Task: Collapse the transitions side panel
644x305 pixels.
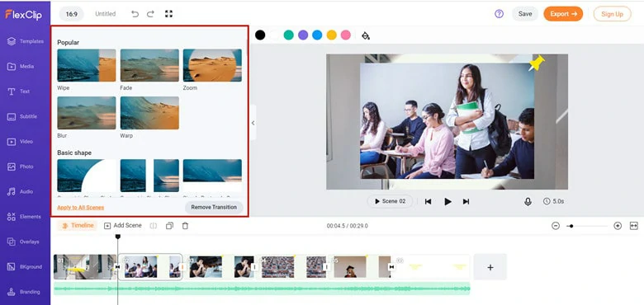Action: tap(253, 123)
